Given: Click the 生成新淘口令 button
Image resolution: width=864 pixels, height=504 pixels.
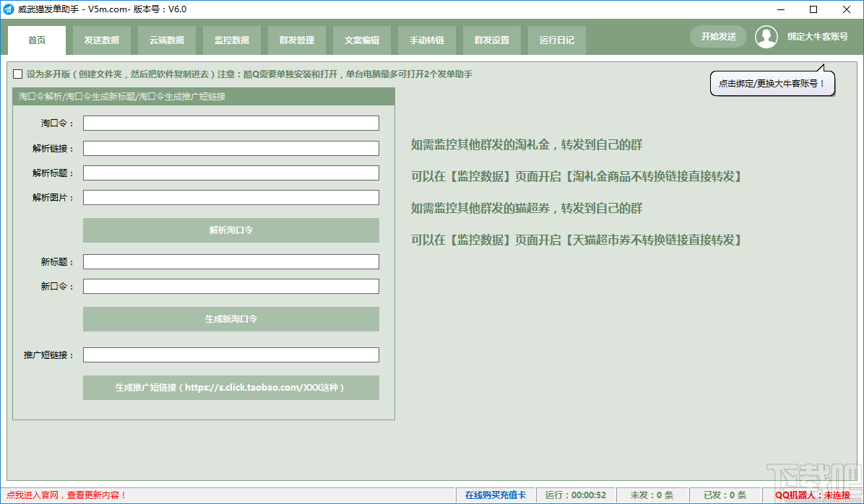Looking at the screenshot, I should coord(231,319).
